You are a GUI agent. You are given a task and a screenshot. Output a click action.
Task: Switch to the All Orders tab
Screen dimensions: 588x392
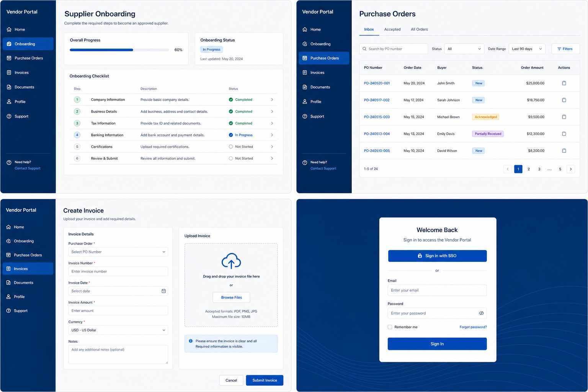[x=419, y=29]
